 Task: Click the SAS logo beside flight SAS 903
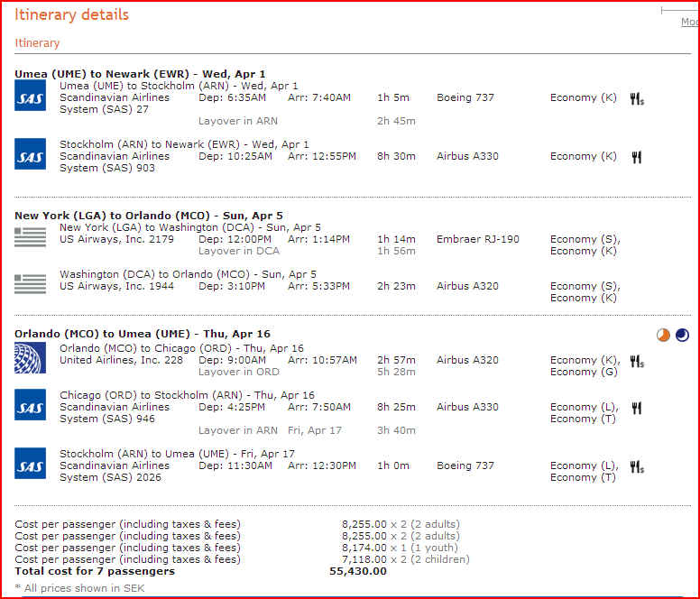30,154
